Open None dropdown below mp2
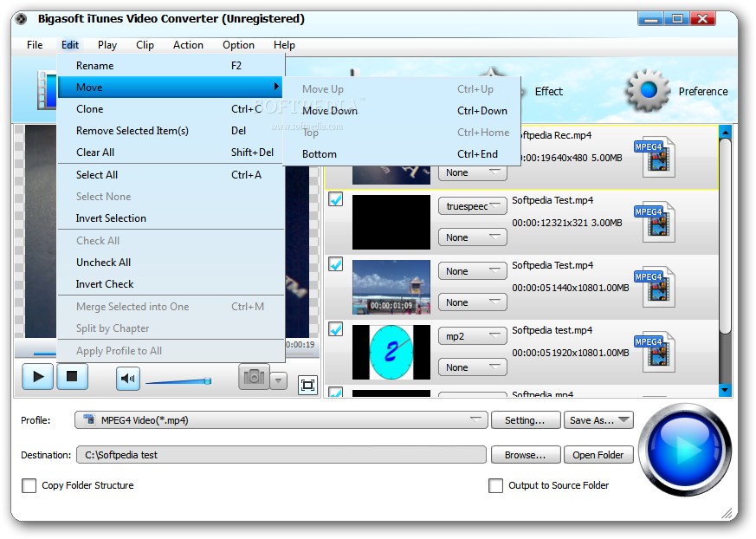Image resolution: width=756 pixels, height=539 pixels. (x=473, y=367)
